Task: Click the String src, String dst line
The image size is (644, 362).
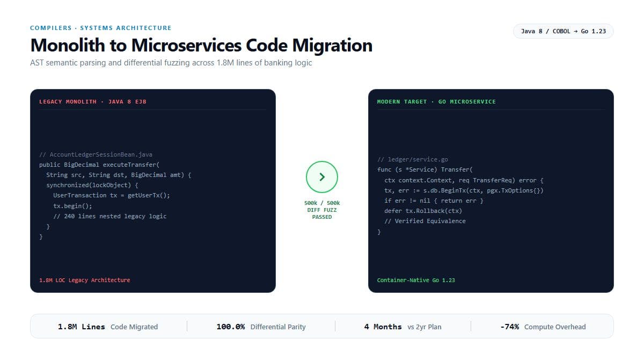Action: coord(119,175)
